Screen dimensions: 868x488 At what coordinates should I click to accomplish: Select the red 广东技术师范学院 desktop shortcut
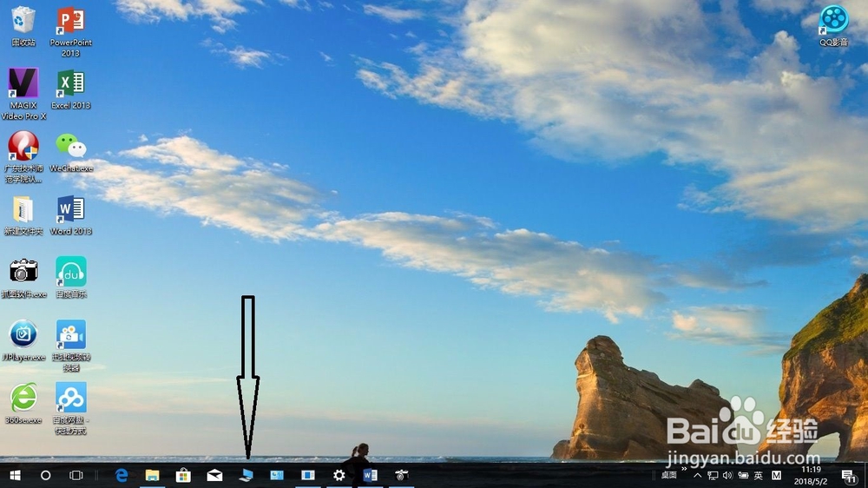tap(23, 157)
